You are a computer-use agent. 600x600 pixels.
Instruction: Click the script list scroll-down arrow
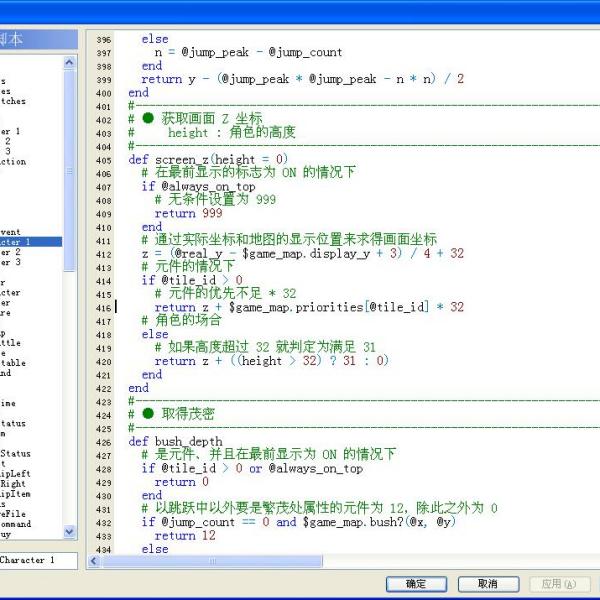(69, 532)
